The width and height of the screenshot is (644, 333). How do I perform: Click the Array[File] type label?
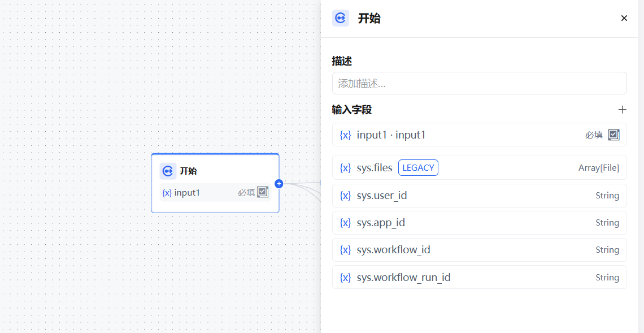598,168
